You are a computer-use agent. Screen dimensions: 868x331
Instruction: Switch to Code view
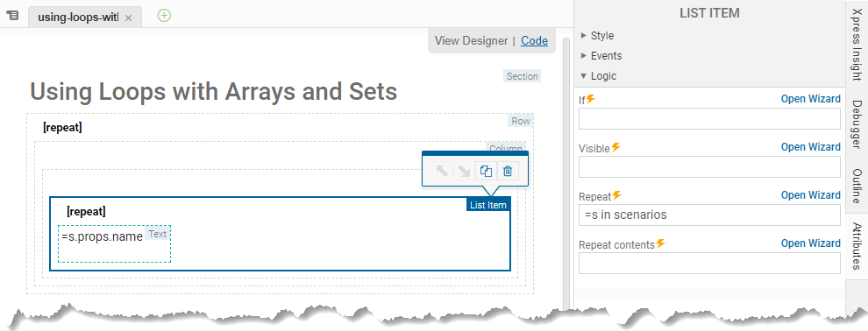[534, 40]
